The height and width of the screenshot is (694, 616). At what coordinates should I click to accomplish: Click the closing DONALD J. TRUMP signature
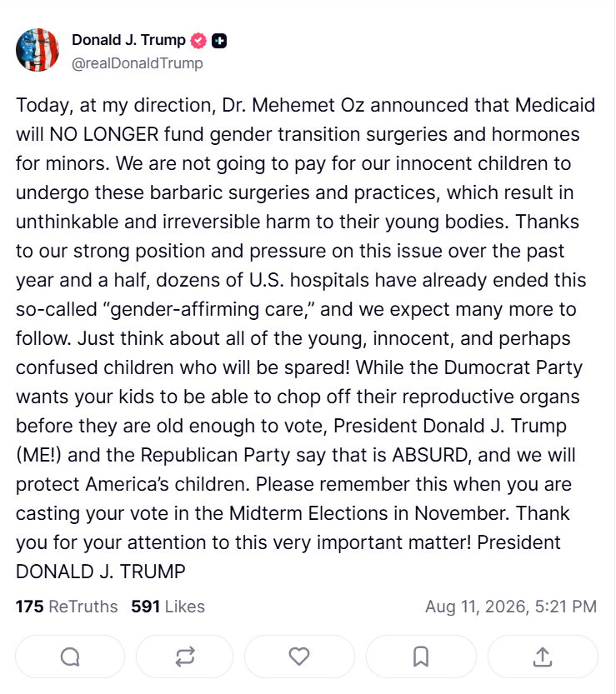[x=101, y=572]
